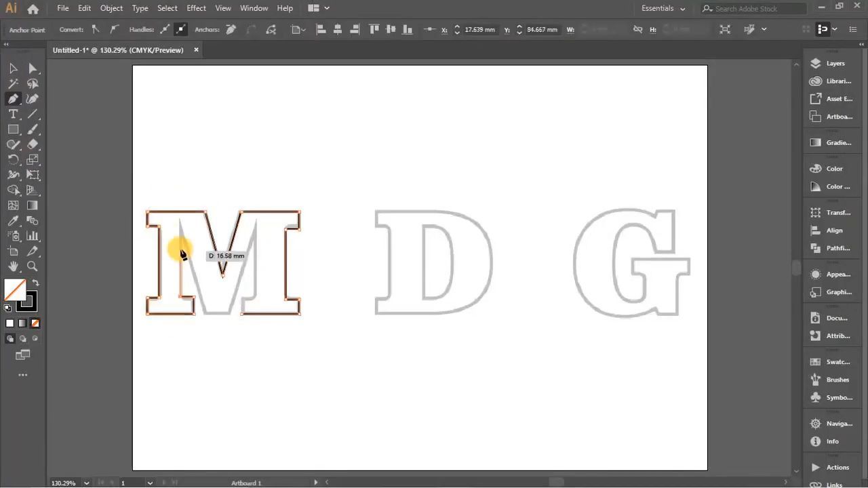The height and width of the screenshot is (488, 868).
Task: Choose the Artboard tool
Action: (13, 251)
